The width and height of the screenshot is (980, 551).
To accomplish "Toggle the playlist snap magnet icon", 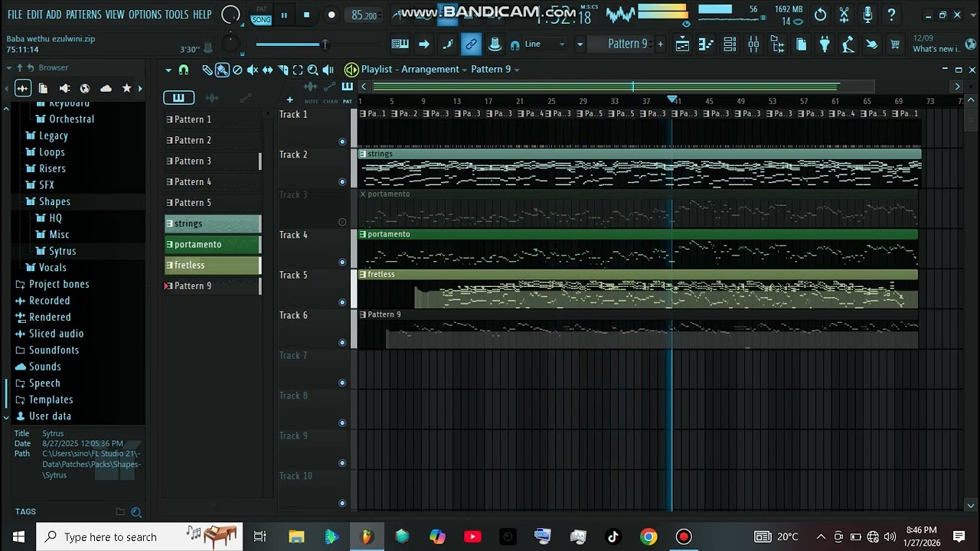I will pyautogui.click(x=184, y=70).
